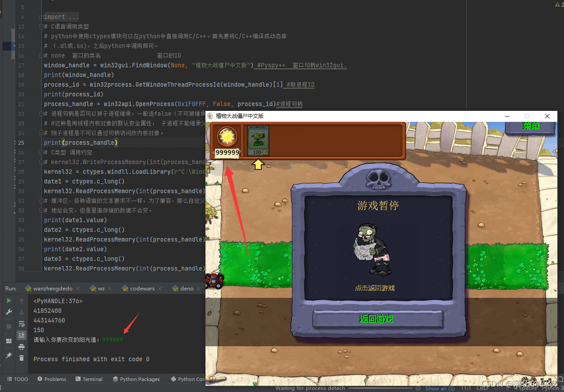Open the 菜单 menu button in game
Viewport: 564px width, 392px height.
pos(531,127)
